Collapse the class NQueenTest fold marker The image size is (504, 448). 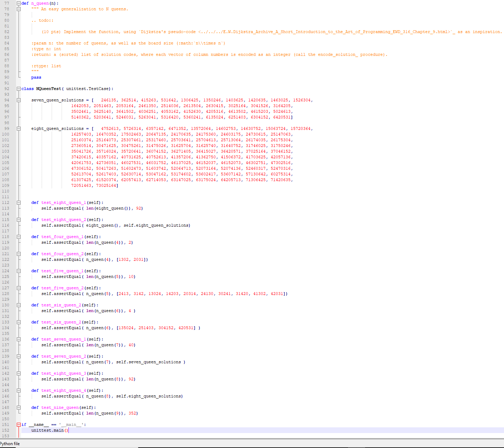coord(19,89)
